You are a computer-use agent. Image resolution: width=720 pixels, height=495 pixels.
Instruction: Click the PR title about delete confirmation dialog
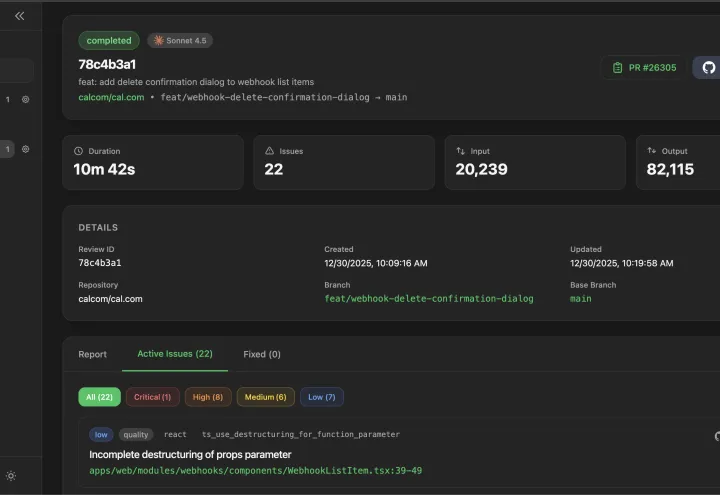coord(196,82)
